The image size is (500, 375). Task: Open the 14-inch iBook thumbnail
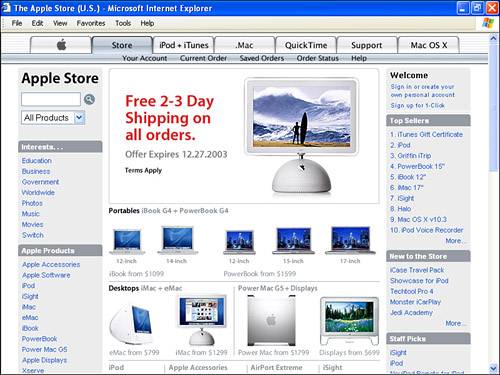click(x=177, y=240)
